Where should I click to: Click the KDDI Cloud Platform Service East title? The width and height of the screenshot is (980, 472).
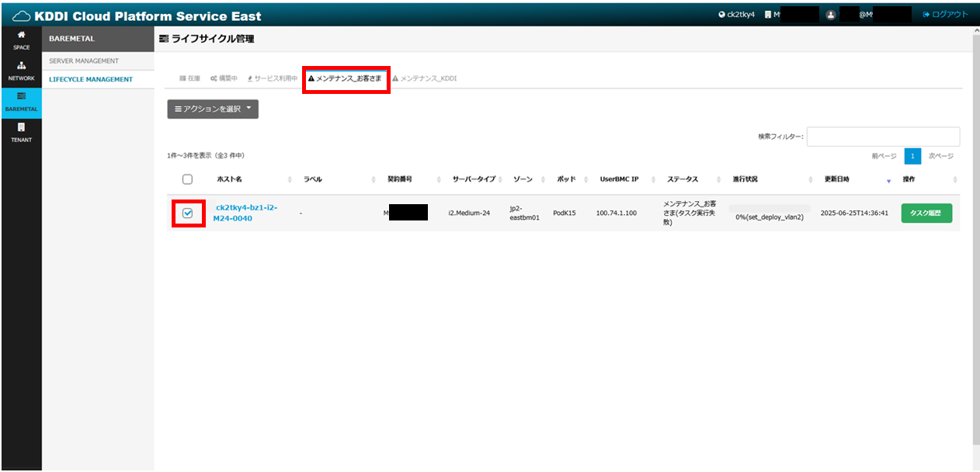pyautogui.click(x=148, y=16)
